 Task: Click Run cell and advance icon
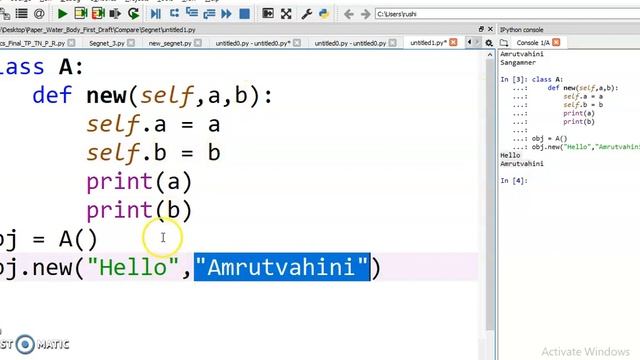[98, 14]
